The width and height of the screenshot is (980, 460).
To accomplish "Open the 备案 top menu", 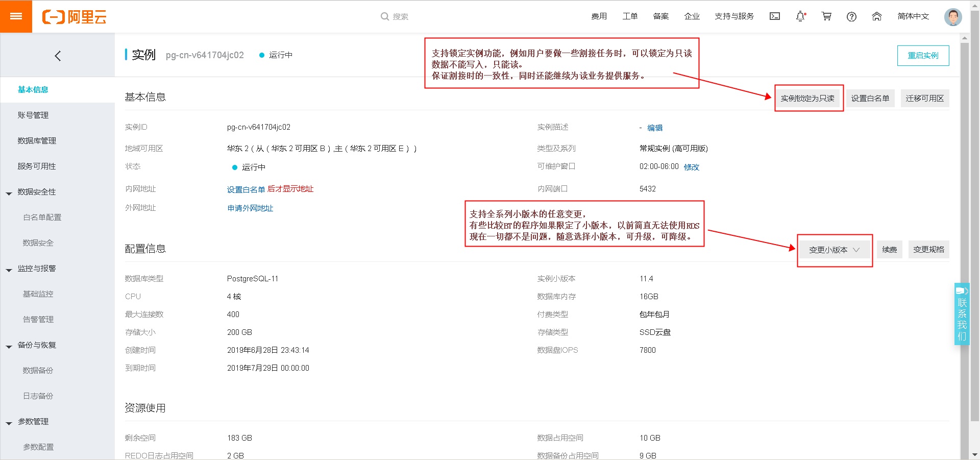I will (661, 16).
